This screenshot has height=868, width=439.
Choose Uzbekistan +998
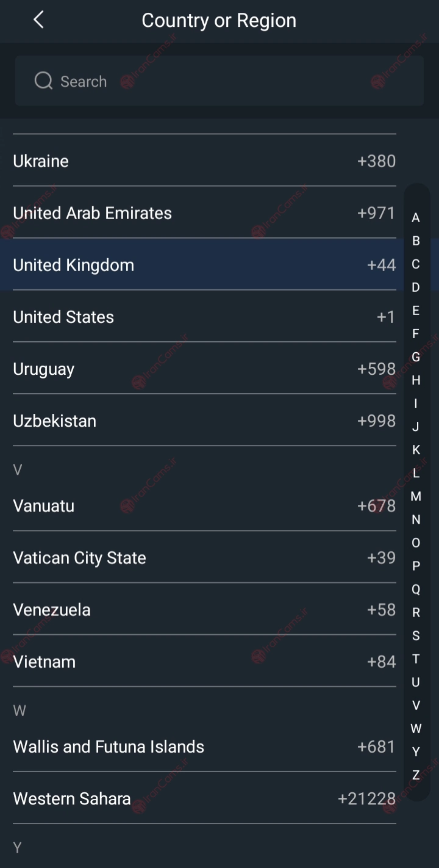click(204, 421)
